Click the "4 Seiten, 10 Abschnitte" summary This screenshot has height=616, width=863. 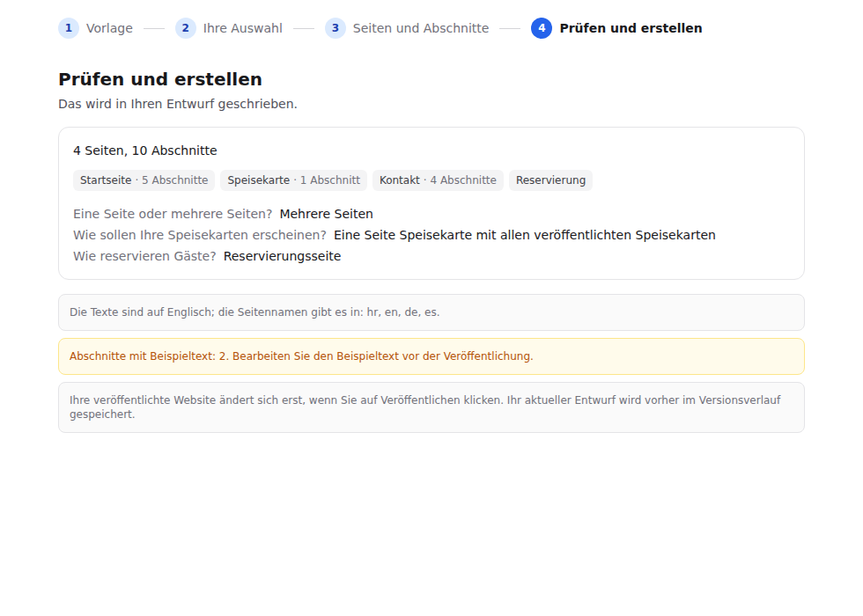coord(145,150)
